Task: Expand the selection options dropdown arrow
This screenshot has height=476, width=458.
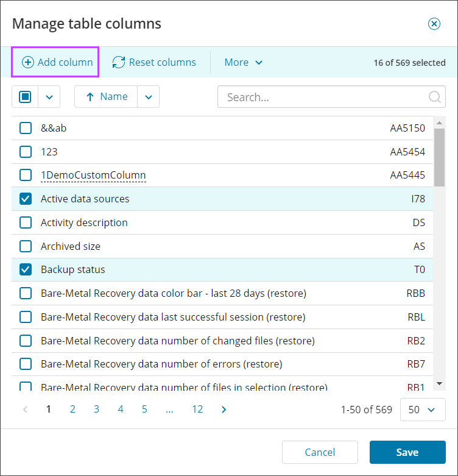Action: (x=50, y=97)
